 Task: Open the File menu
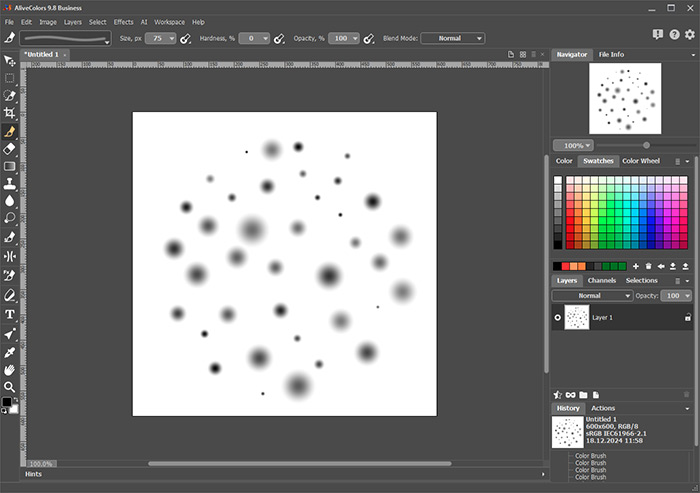tap(9, 22)
